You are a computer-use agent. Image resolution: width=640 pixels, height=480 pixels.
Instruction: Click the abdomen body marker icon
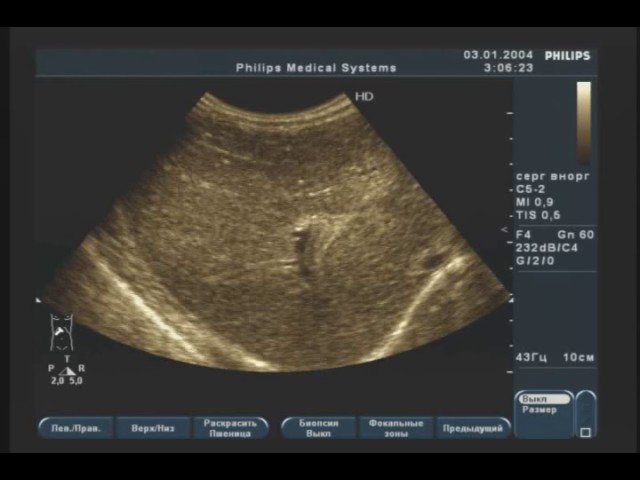(62, 332)
